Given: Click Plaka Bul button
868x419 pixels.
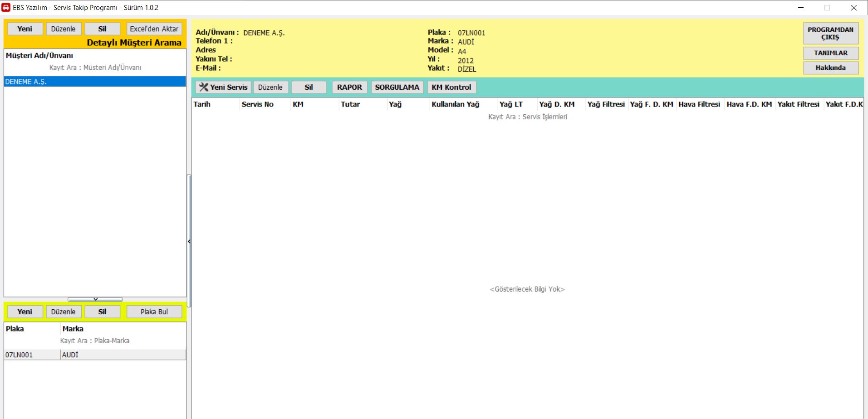Looking at the screenshot, I should coord(154,312).
